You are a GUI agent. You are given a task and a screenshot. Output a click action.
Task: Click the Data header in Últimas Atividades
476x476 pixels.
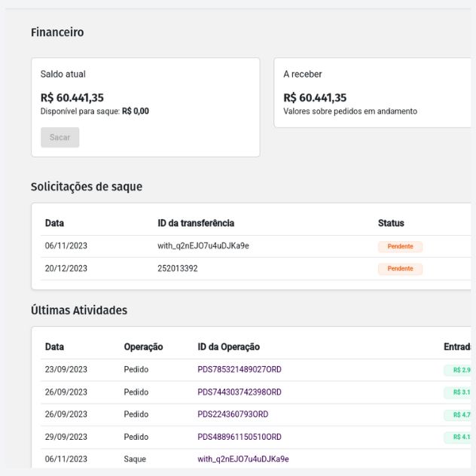pyautogui.click(x=54, y=347)
